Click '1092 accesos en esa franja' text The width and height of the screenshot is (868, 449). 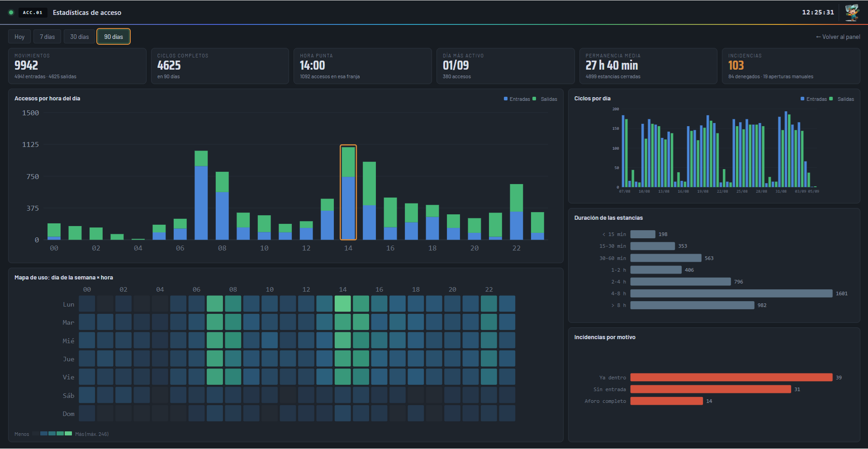coord(330,77)
